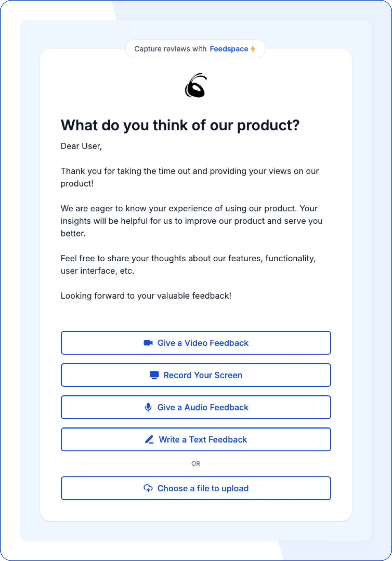Click the valuable feedback closing line

point(146,295)
